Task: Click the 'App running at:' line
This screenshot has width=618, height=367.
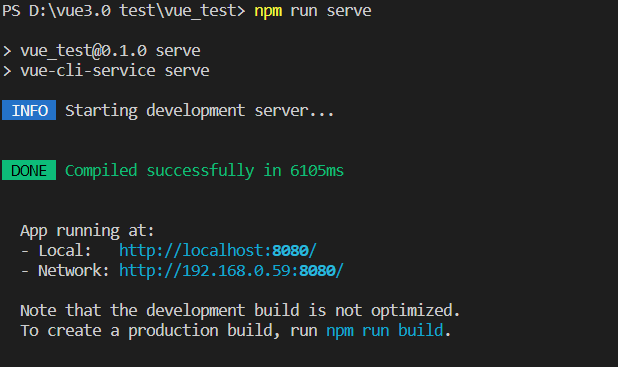Action: (x=87, y=231)
